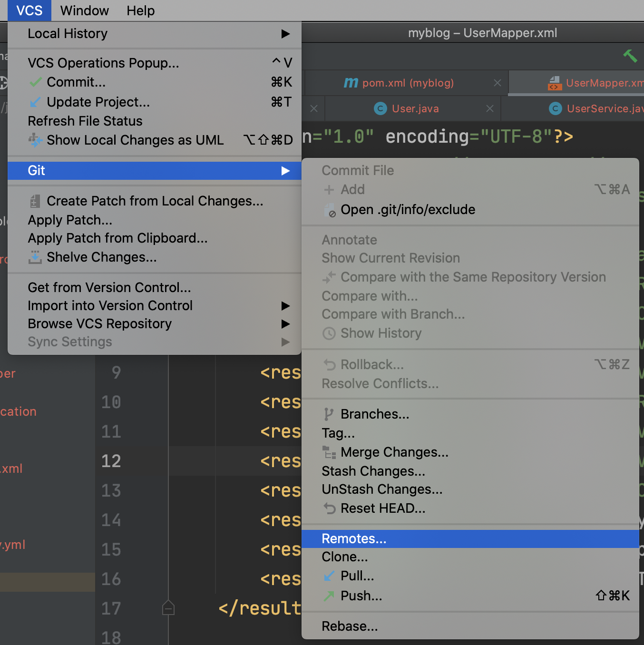
Task: Click the green Push arrow icon
Action: point(329,596)
